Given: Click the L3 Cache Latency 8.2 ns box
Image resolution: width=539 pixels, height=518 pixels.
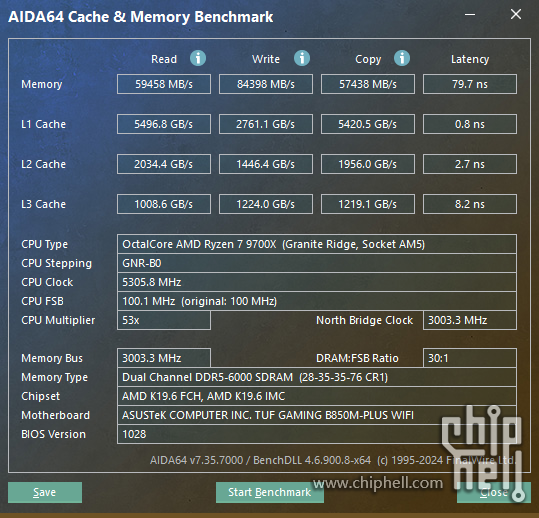Looking at the screenshot, I should click(470, 204).
